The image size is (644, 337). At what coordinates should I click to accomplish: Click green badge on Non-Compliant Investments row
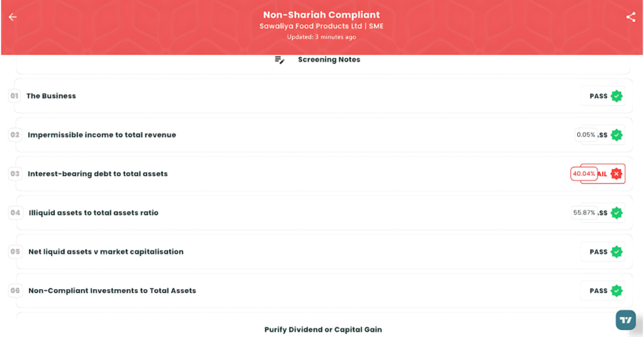pos(616,290)
